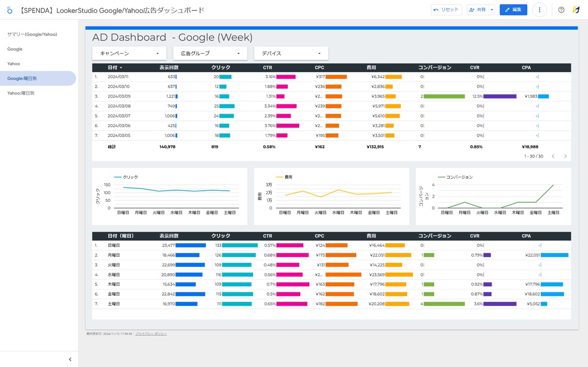
Task: Click the リセット reset button
Action: point(446,10)
